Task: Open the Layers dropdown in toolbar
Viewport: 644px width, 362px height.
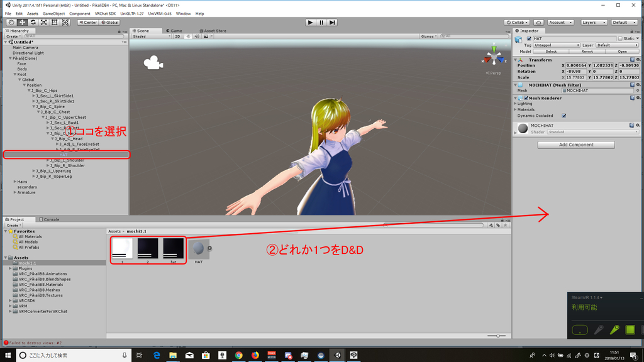Action: 594,23
